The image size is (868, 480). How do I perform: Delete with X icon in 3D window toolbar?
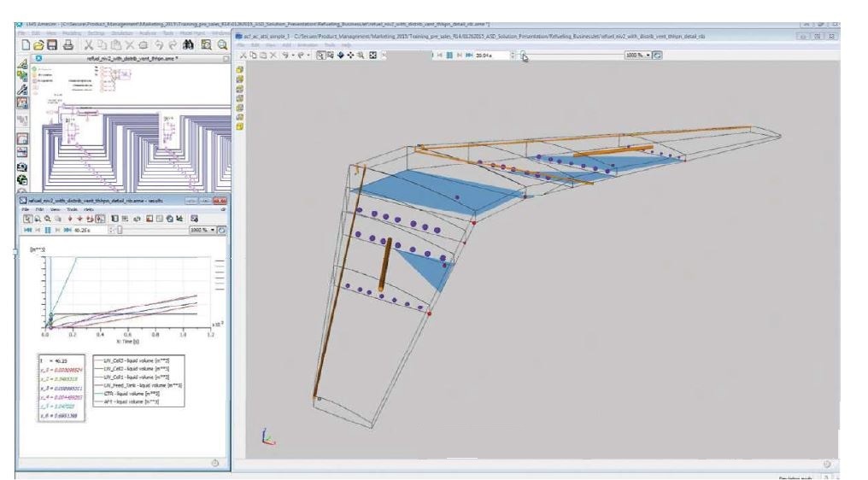pos(273,56)
